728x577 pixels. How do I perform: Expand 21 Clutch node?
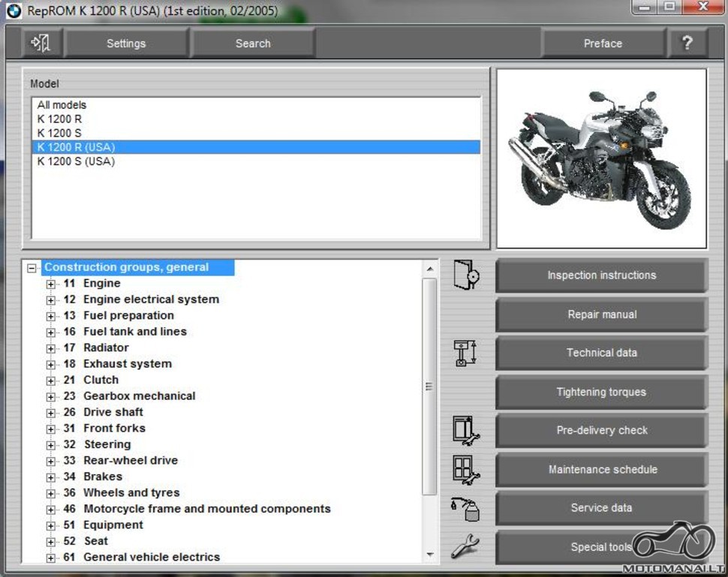coord(50,380)
